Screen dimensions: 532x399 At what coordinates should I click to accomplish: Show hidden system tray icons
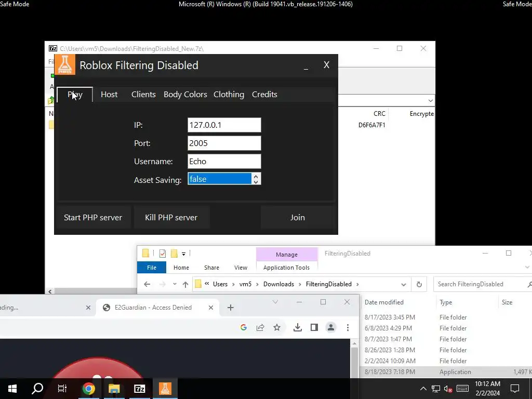point(423,389)
